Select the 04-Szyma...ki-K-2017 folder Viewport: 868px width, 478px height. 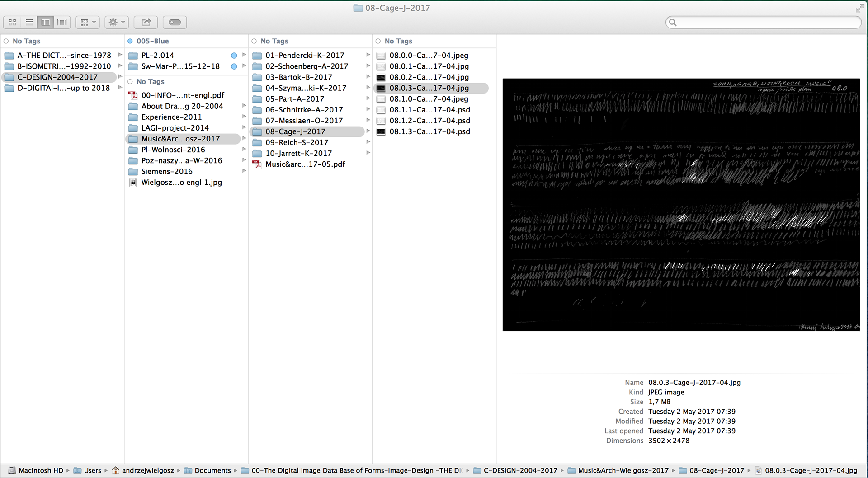pos(307,88)
